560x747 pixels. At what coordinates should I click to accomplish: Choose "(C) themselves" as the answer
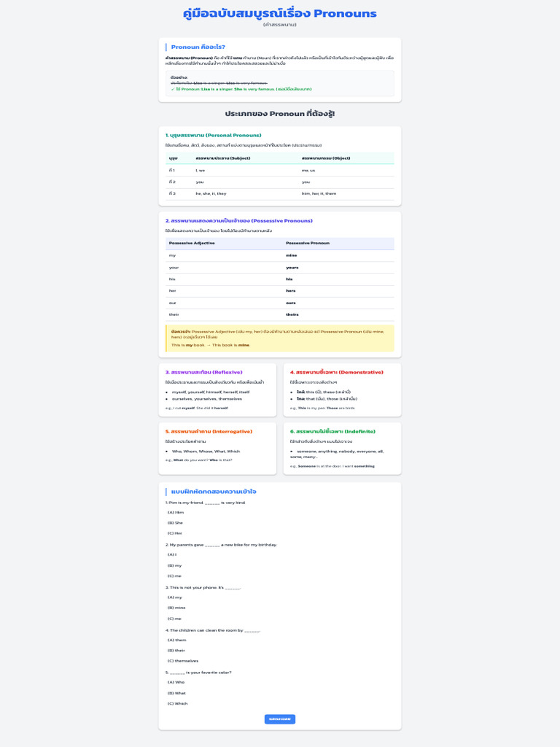(182, 661)
